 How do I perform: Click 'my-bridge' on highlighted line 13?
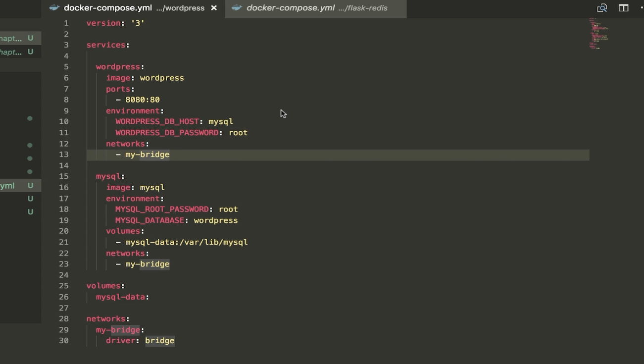pos(148,155)
